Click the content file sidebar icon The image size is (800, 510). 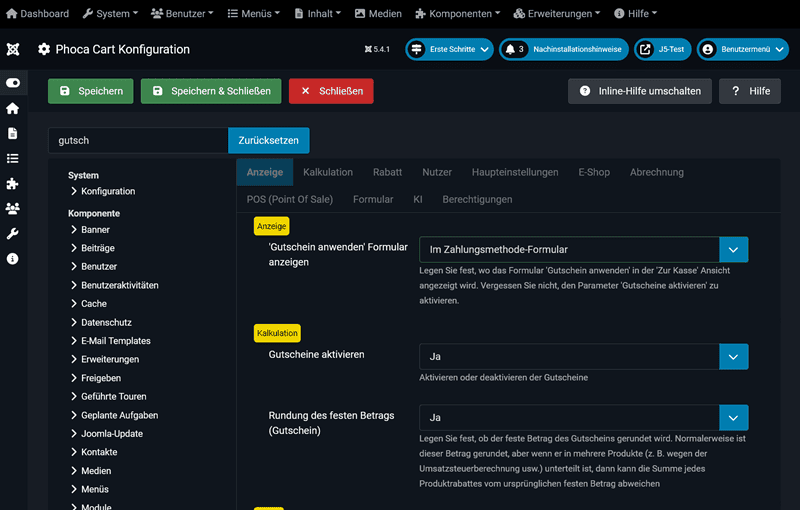click(x=12, y=133)
